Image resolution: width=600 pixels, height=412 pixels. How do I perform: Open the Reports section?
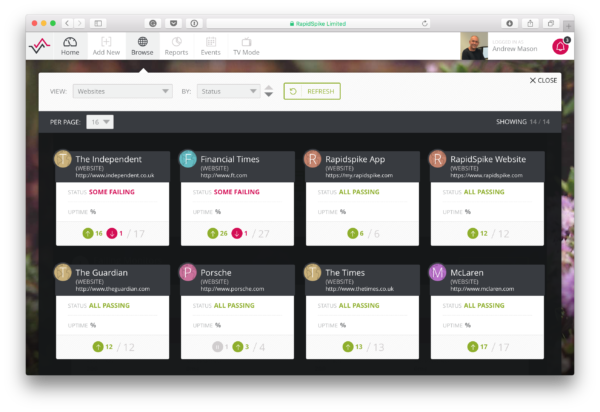[x=176, y=46]
